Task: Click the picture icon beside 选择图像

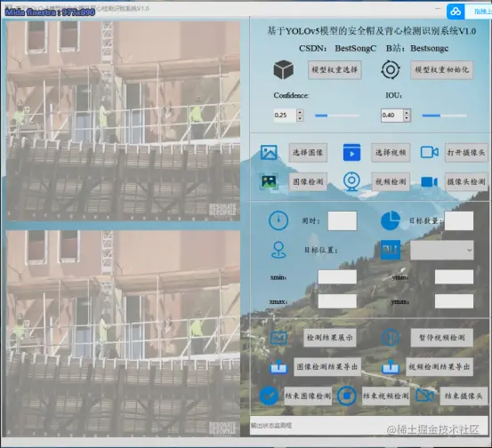Action: (x=269, y=152)
